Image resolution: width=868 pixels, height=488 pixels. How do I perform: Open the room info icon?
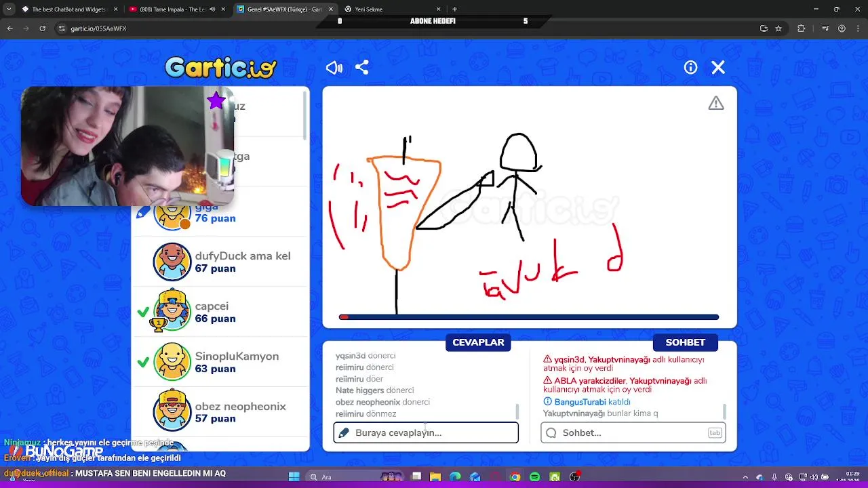(x=690, y=67)
